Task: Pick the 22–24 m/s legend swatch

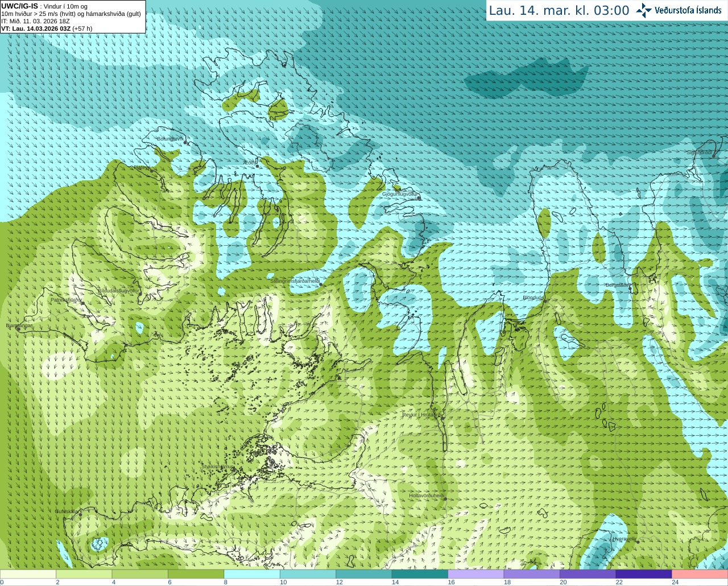Action: pos(644,574)
